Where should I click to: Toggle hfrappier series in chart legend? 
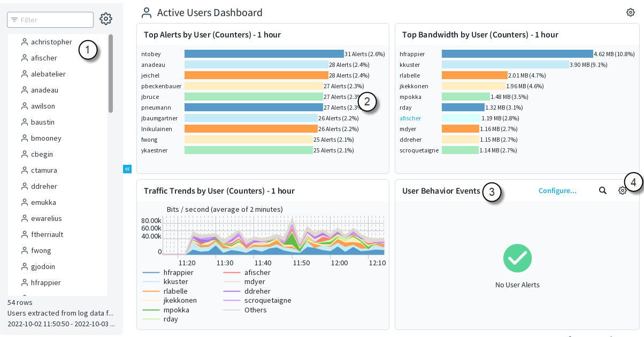168,272
